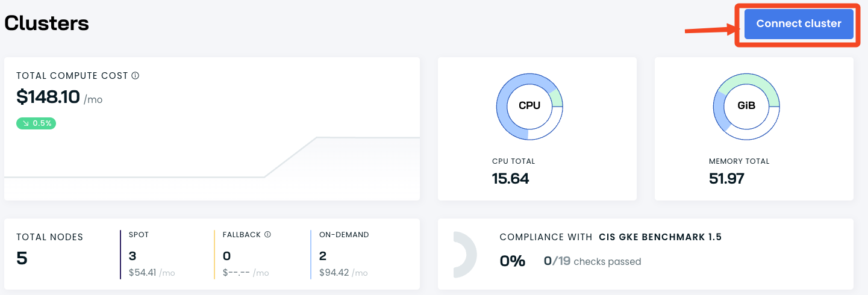Viewport: 868px width, 295px height.
Task: Click the Spot nodes count 3
Action: pyautogui.click(x=133, y=256)
